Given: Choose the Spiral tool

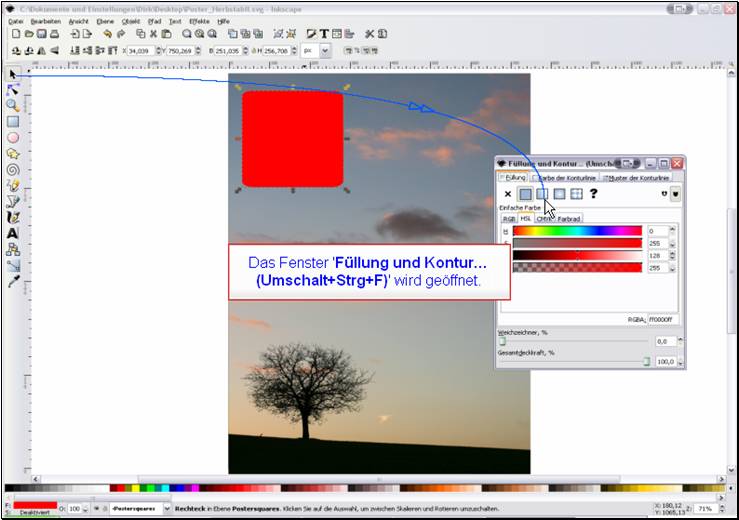Looking at the screenshot, I should pyautogui.click(x=13, y=169).
